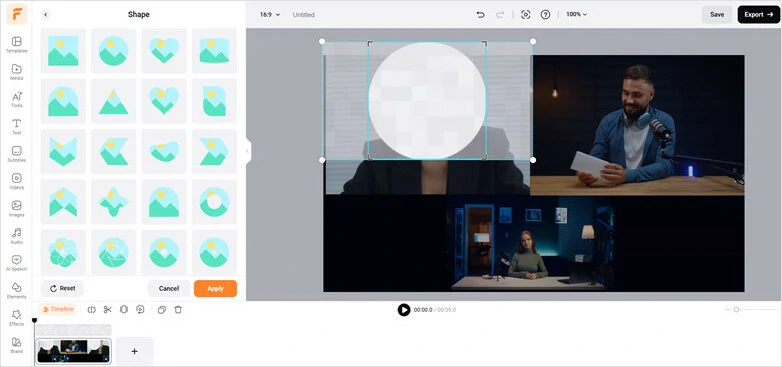Open the Audio panel
782x367 pixels.
[16, 236]
